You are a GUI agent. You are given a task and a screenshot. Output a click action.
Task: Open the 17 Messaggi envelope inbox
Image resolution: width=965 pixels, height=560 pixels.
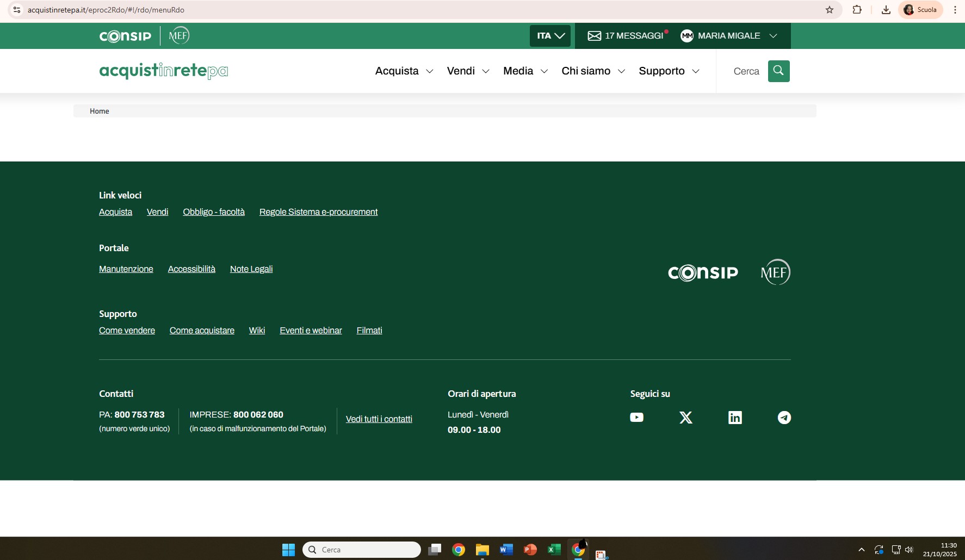pyautogui.click(x=626, y=36)
